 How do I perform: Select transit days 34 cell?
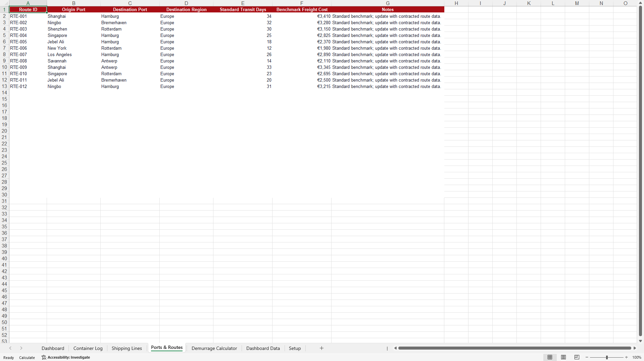coord(243,16)
